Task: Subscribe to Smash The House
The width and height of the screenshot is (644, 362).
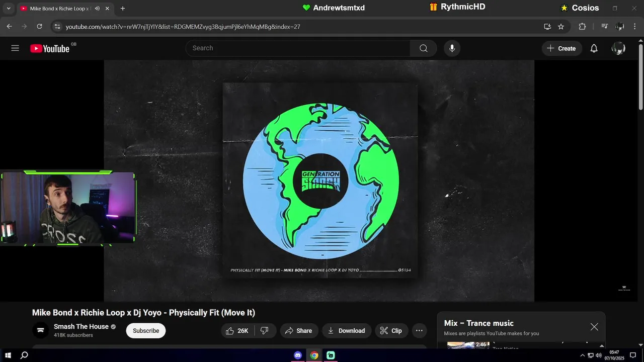Action: (x=146, y=331)
